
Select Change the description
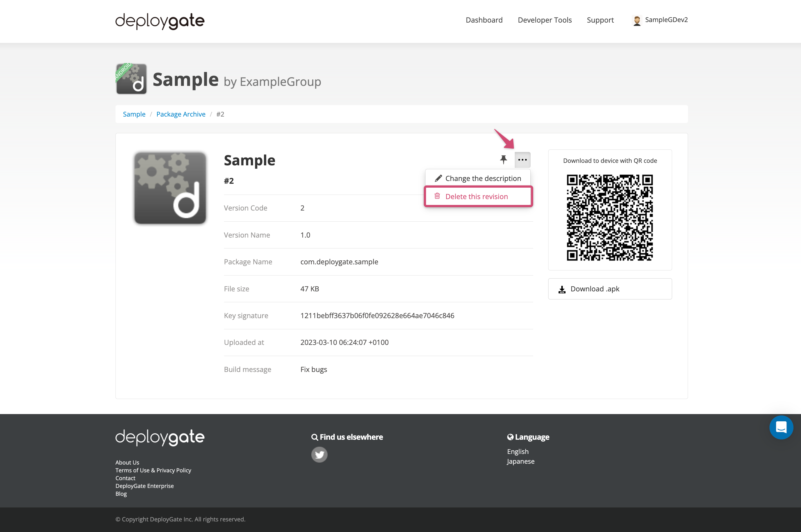483,178
